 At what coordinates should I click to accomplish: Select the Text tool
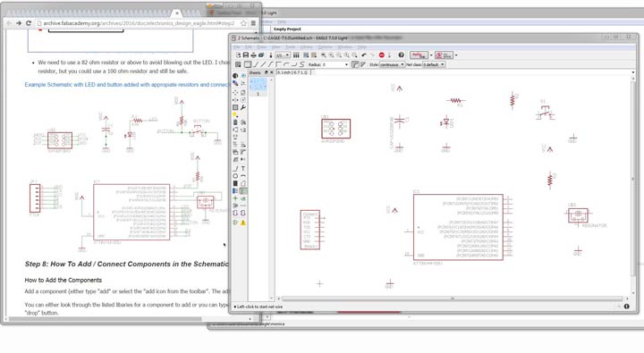tap(243, 168)
